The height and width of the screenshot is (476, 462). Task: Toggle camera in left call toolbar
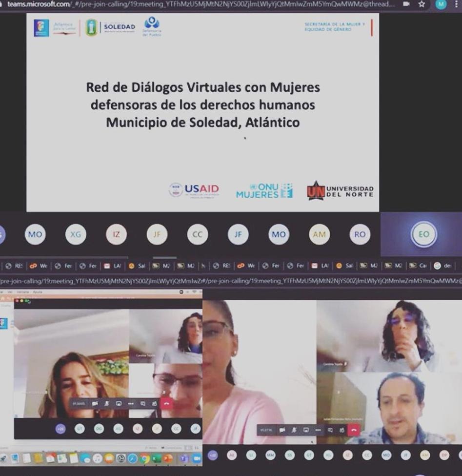95,404
